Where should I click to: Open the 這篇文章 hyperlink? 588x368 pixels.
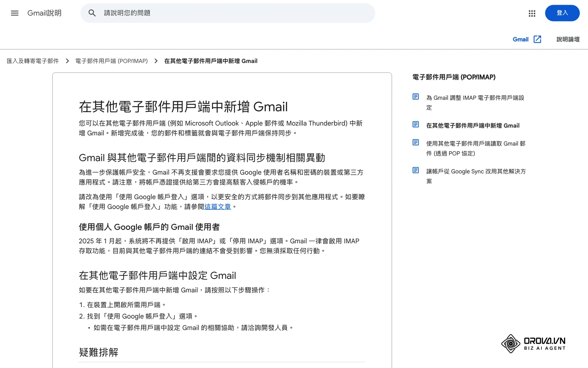pyautogui.click(x=218, y=207)
